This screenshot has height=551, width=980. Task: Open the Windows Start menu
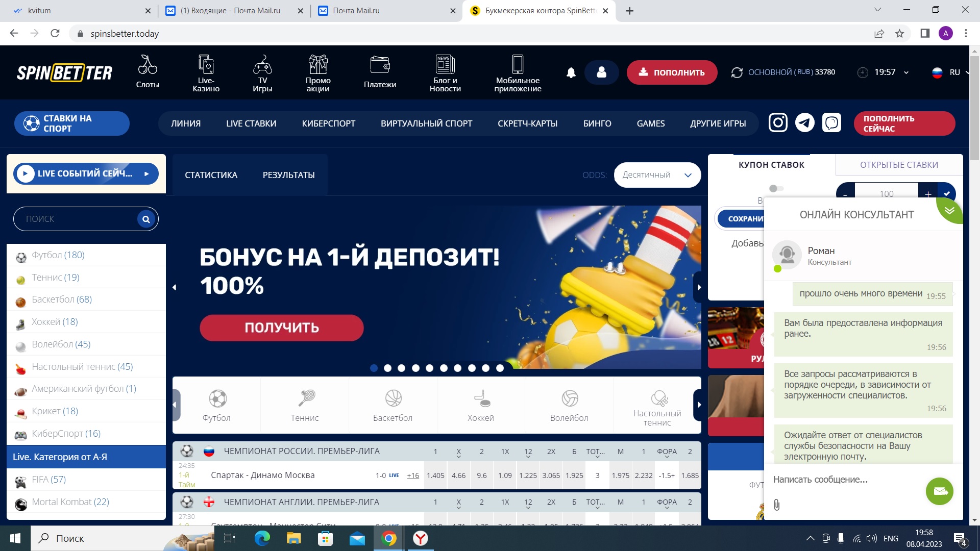tap(15, 538)
